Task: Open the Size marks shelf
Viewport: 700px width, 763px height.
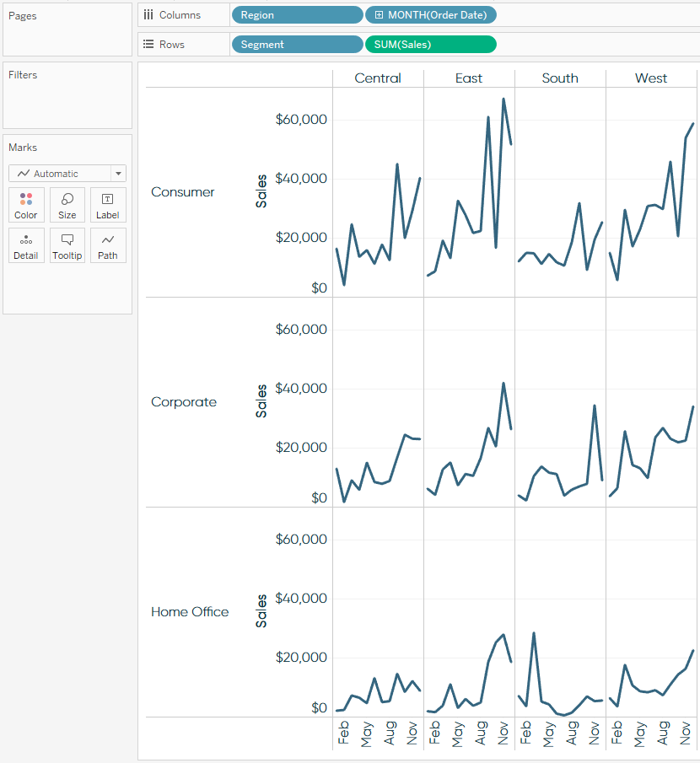Action: [x=67, y=205]
